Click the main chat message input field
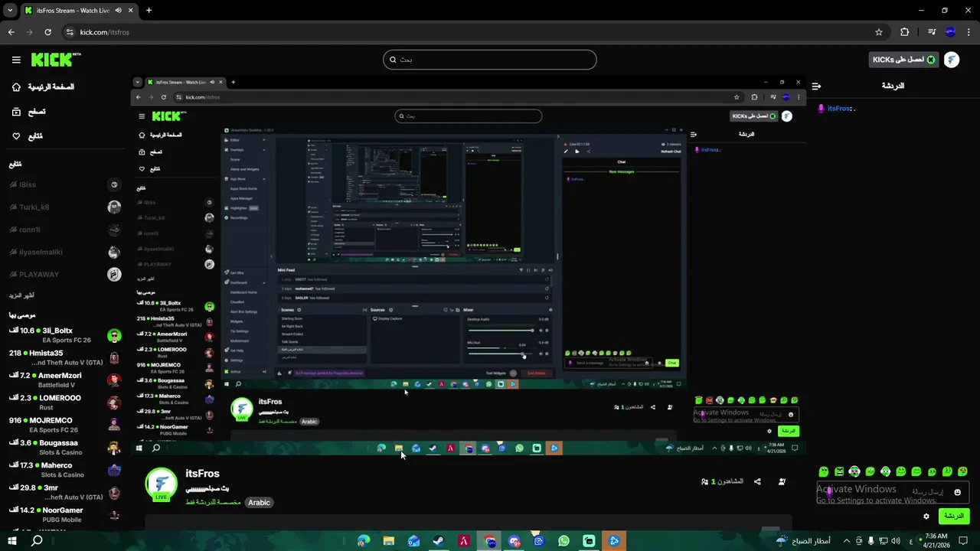 [892, 492]
